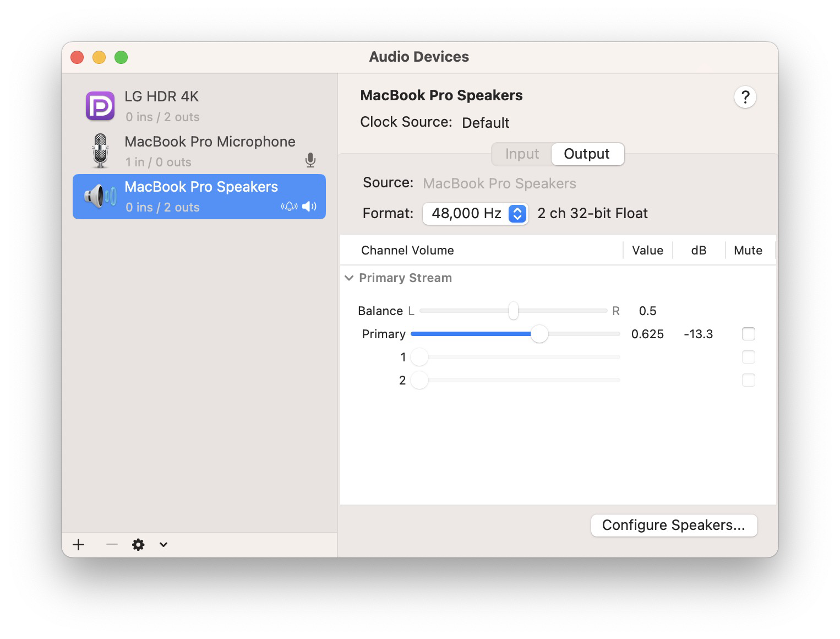Click the Clock Source Default value

click(486, 122)
